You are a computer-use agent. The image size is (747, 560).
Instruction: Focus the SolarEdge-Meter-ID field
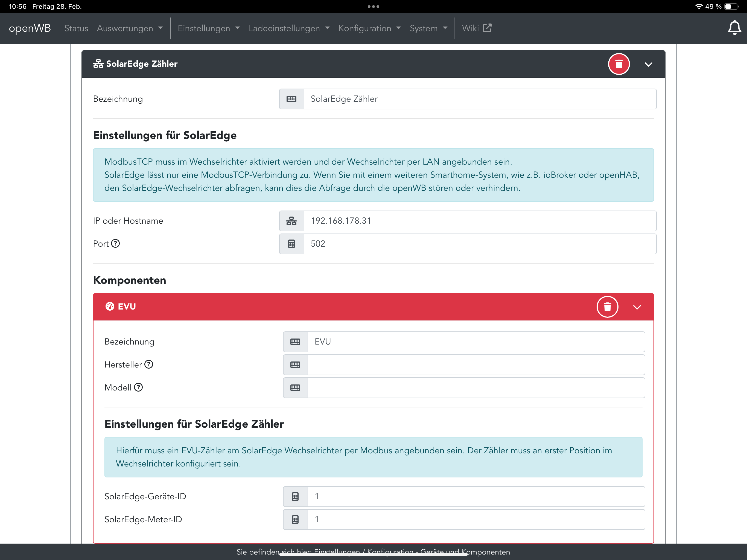pyautogui.click(x=476, y=520)
